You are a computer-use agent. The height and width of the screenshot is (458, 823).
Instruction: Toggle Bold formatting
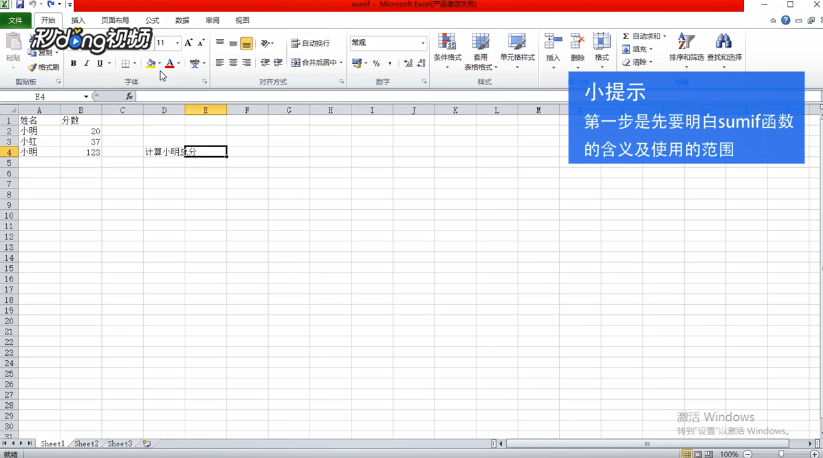[73, 63]
